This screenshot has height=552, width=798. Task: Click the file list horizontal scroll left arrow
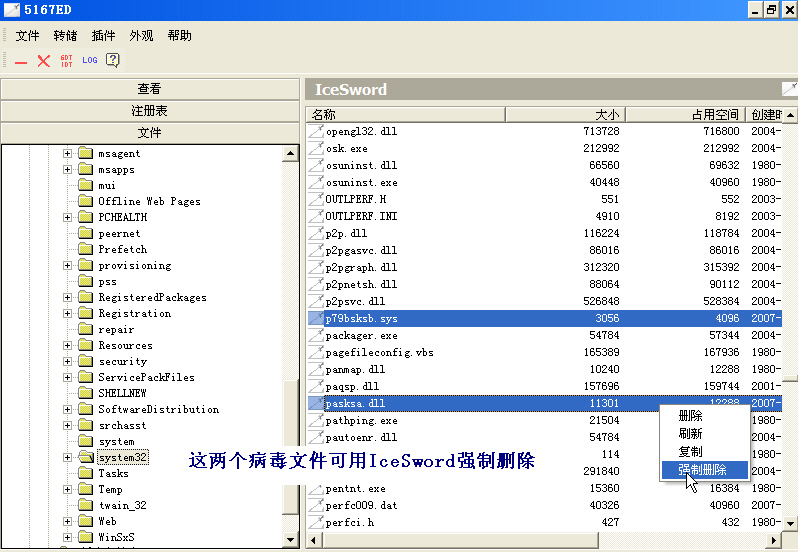tap(314, 540)
